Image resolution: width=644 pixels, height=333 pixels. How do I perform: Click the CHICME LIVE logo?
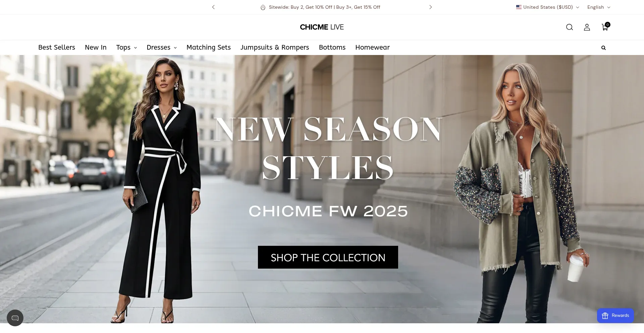322,27
